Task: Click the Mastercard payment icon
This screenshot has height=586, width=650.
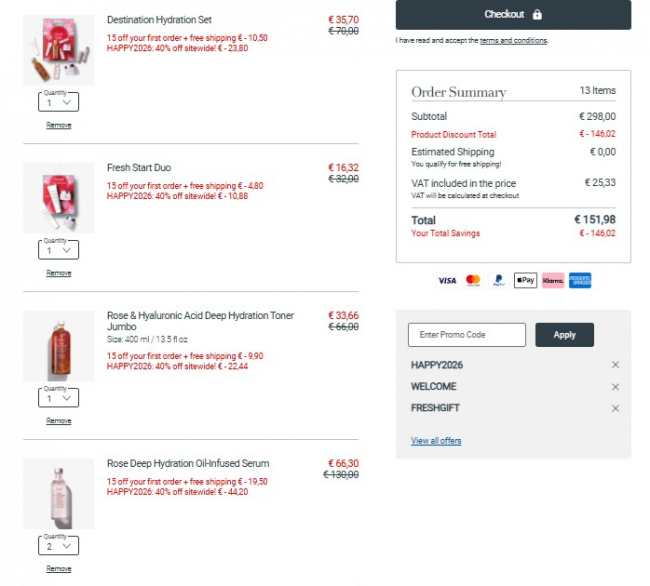Action: [x=473, y=281]
